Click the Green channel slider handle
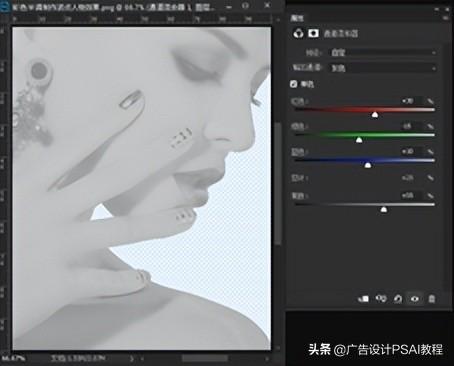This screenshot has height=366, width=454. (x=359, y=140)
